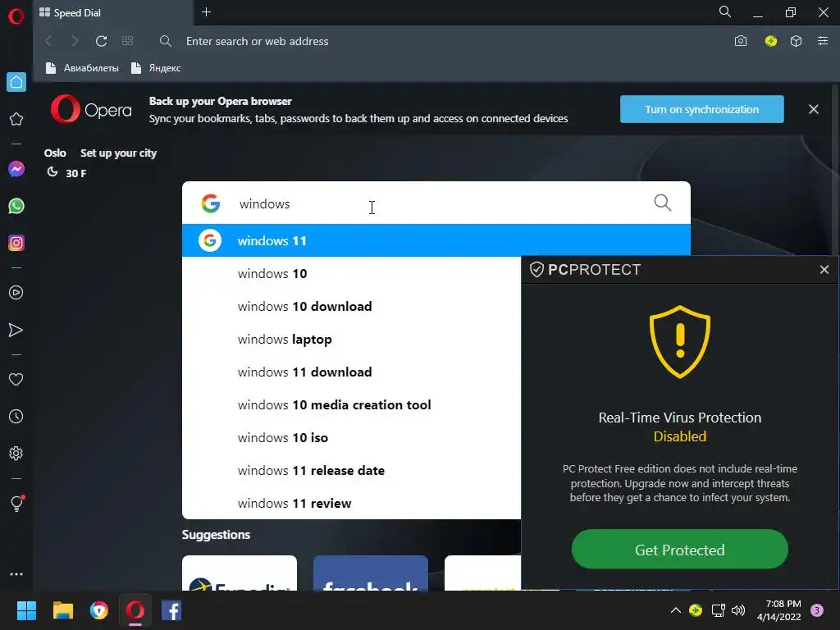This screenshot has width=840, height=630.
Task: Open WhatsApp in the sidebar
Action: point(16,206)
